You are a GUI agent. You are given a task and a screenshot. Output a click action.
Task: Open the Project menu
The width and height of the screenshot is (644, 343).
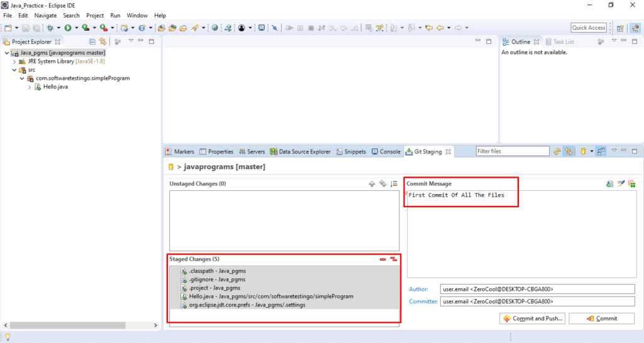pyautogui.click(x=95, y=15)
